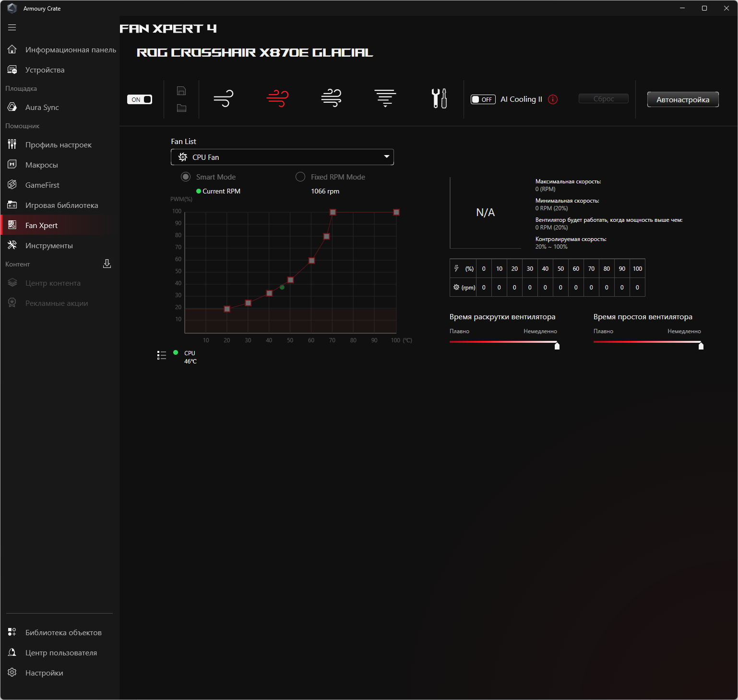Click the save profile floppy disk icon
Screen dimensions: 738x700
pos(181,91)
